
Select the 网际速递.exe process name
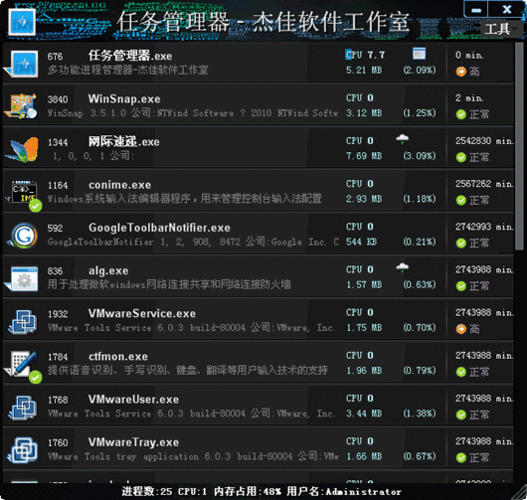[x=124, y=141]
